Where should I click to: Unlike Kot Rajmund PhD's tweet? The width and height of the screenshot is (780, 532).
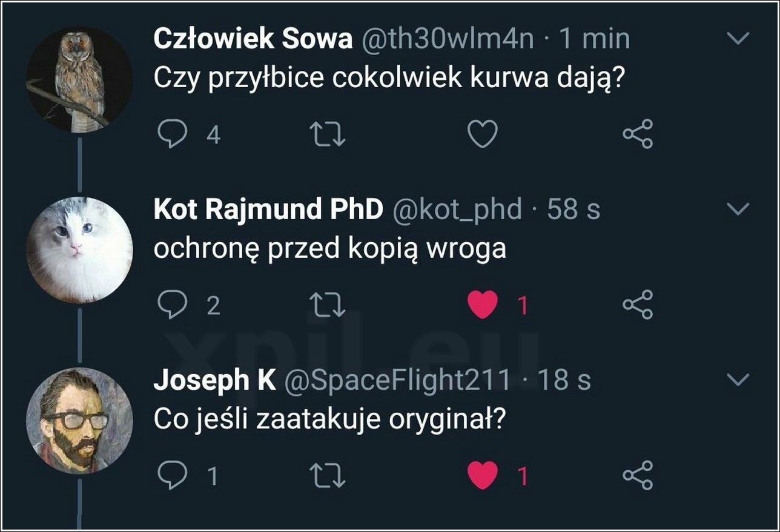[483, 305]
